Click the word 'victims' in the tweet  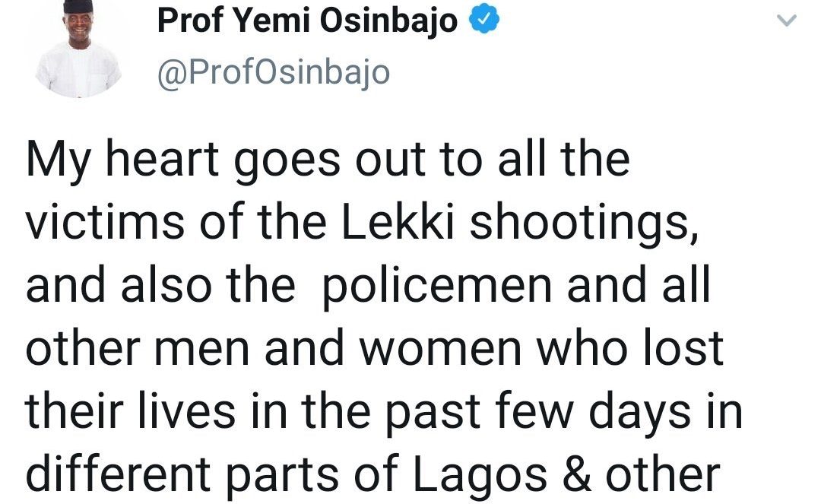pyautogui.click(x=107, y=224)
